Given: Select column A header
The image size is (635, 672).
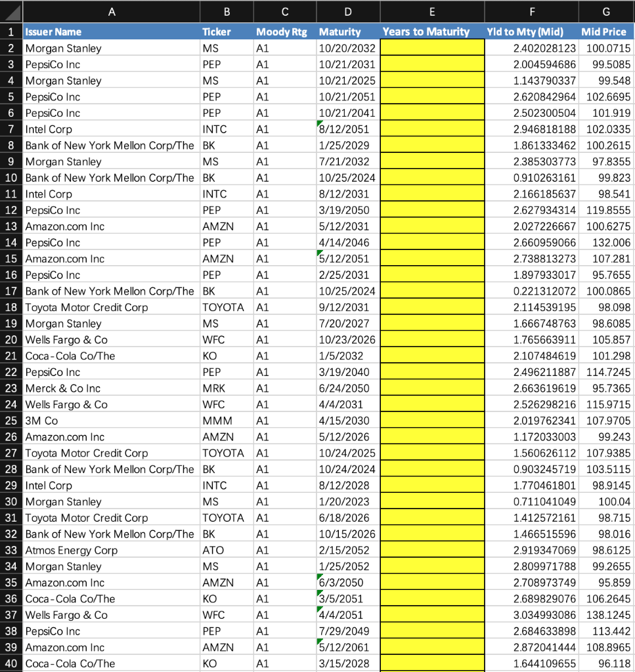Looking at the screenshot, I should (112, 12).
